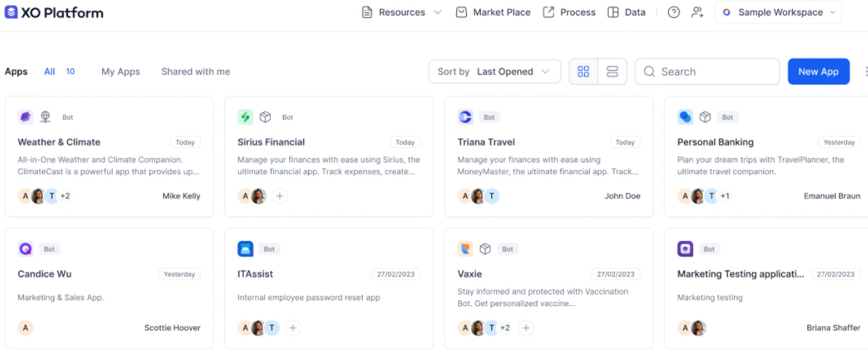Open the invite user icon
The image size is (868, 350).
pos(697,12)
